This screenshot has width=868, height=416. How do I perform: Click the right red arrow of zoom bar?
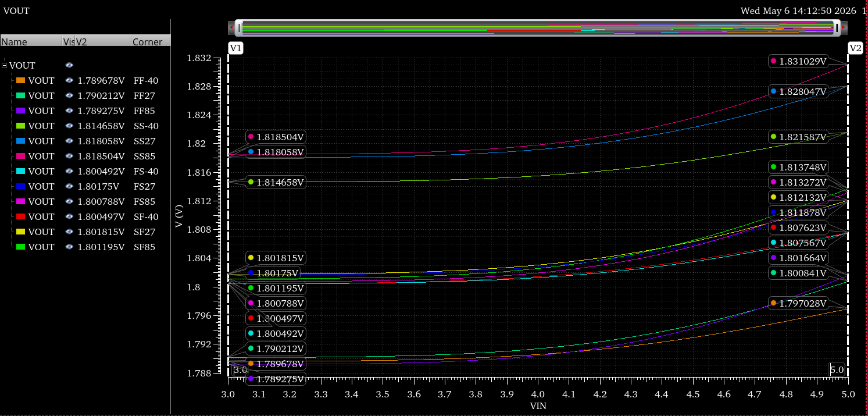[844, 27]
